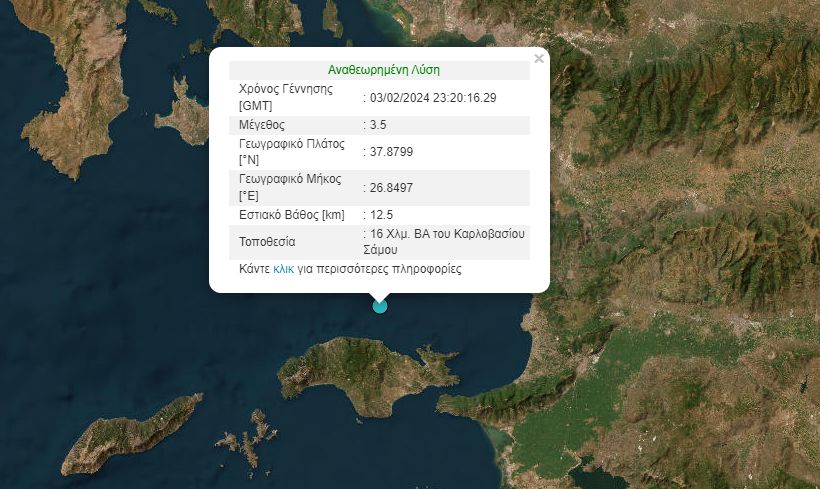Click the focal depth value 12.5
The width and height of the screenshot is (820, 489).
coord(380,214)
